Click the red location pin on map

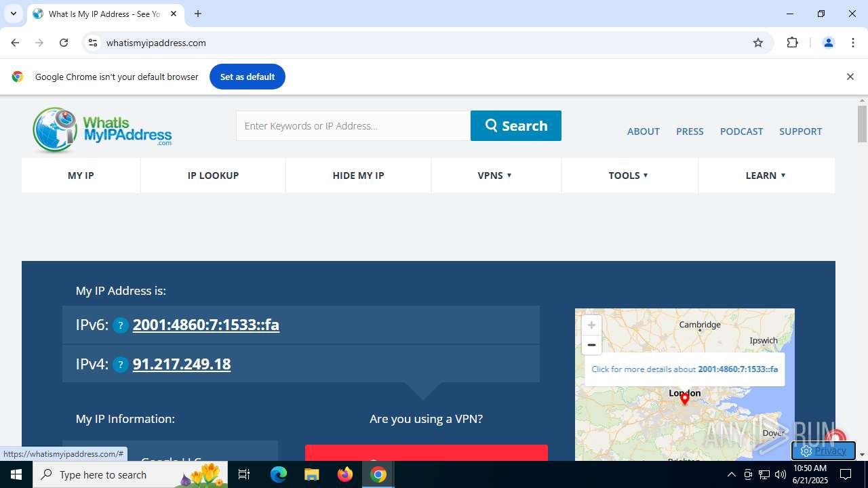[685, 399]
